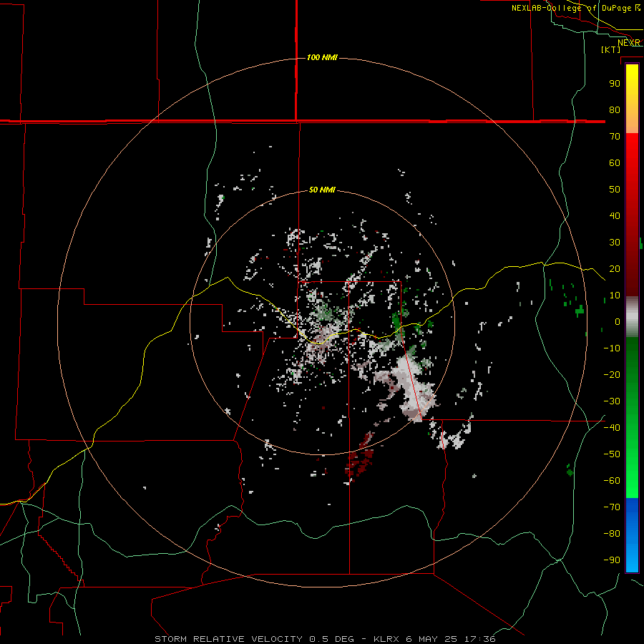Screen dimensions: 644x644
Task: Click the 50 NMI range ring label
Action: [322, 190]
